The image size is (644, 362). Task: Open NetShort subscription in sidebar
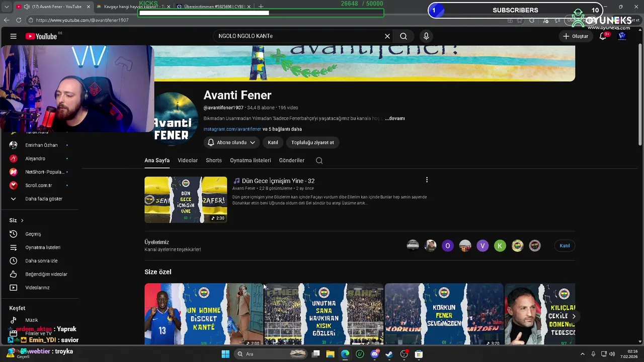click(44, 172)
